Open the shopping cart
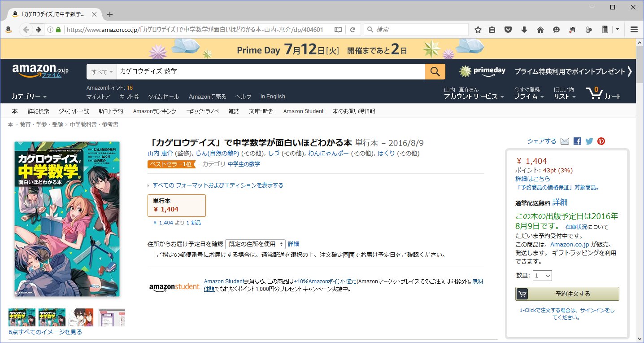The image size is (644, 343). click(x=603, y=93)
